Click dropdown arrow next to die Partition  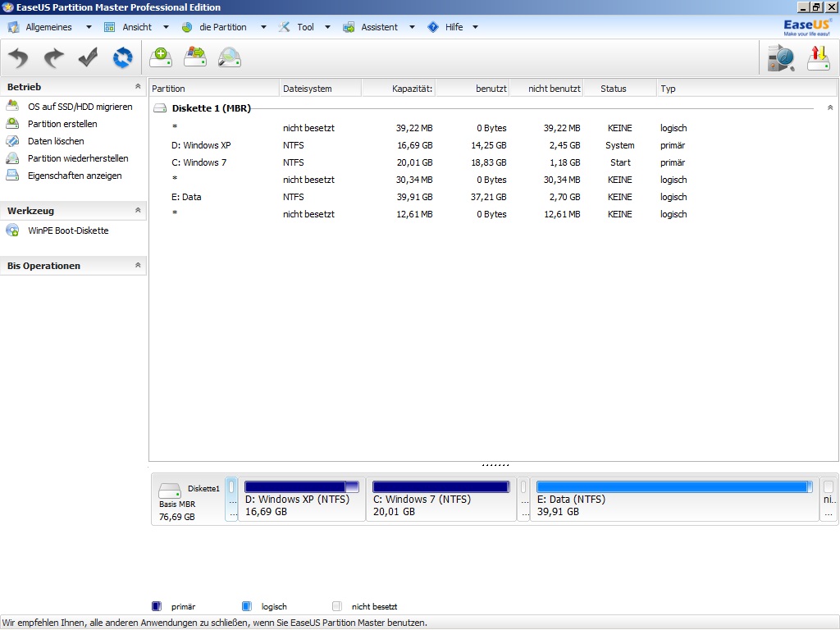tap(263, 27)
